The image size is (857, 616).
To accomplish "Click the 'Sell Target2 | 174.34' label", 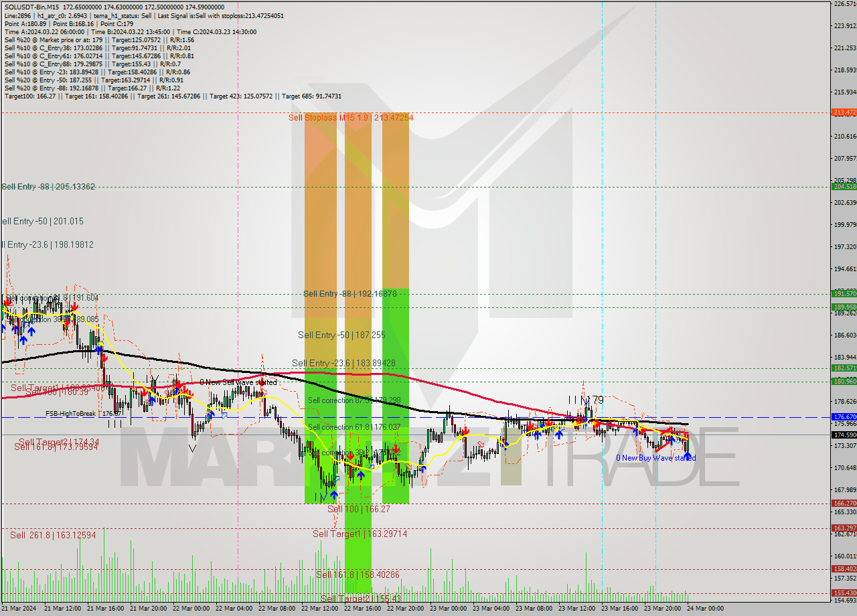I will (59, 443).
